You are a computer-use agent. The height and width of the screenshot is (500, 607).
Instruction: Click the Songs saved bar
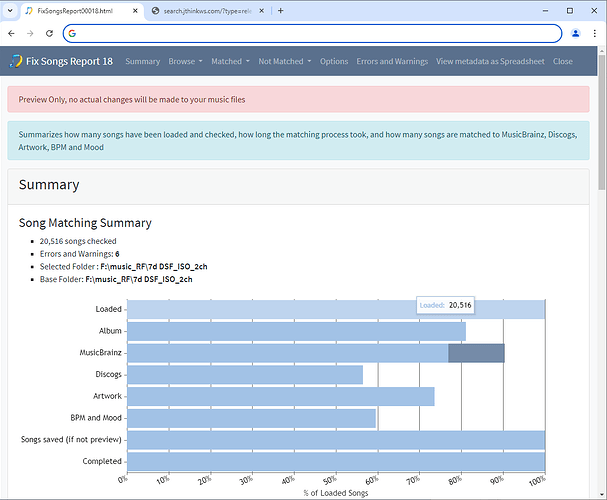tap(336, 440)
